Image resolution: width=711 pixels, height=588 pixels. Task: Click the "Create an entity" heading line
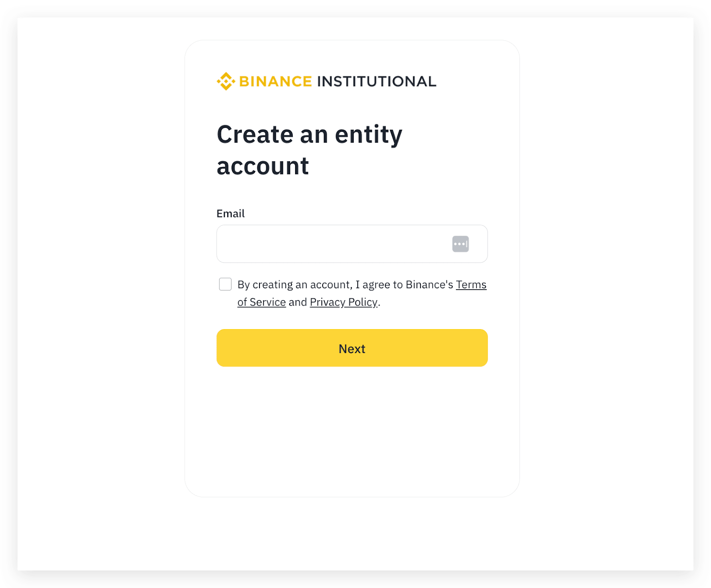click(309, 135)
